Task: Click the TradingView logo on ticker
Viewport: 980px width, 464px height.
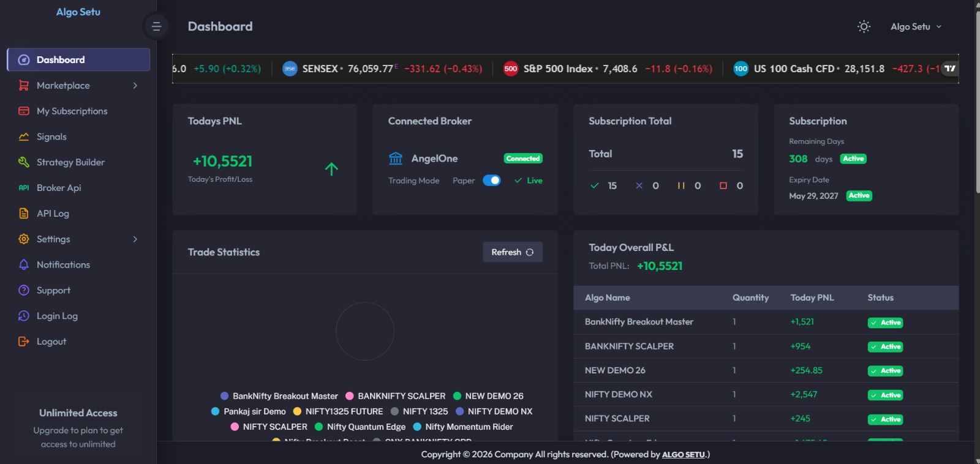Action: [949, 69]
